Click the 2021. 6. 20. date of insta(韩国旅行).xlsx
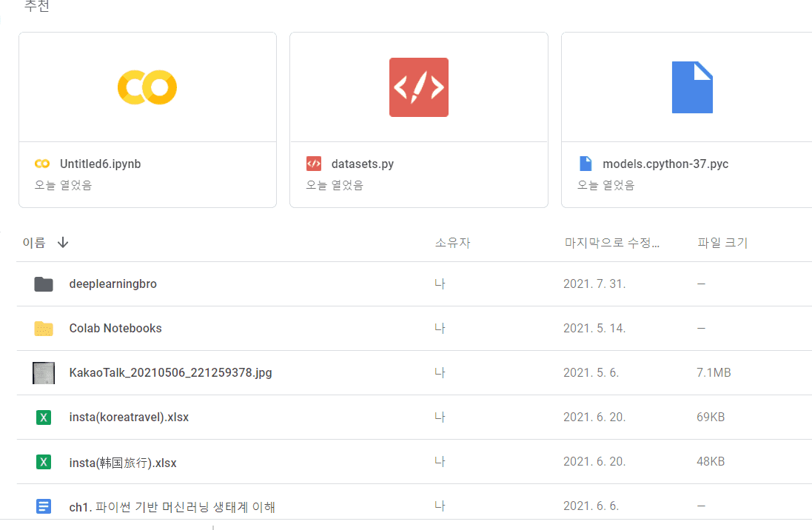Image resolution: width=812 pixels, height=530 pixels. click(x=594, y=462)
